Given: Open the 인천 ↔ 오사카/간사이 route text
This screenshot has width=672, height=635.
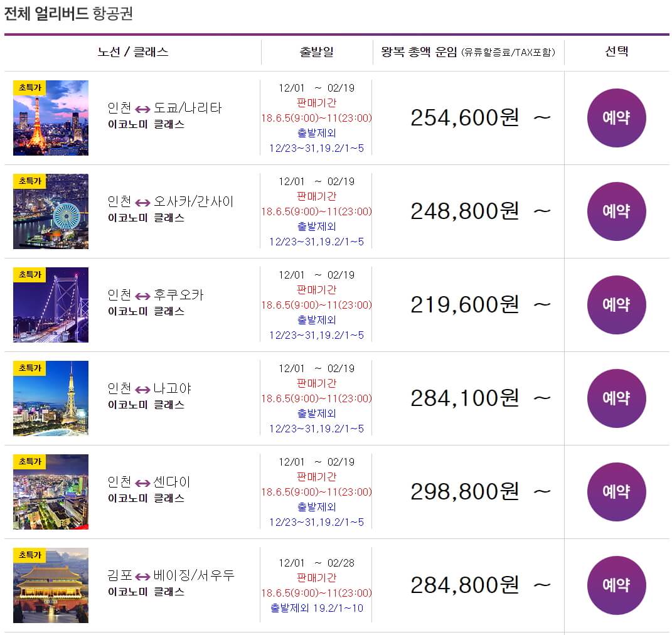Looking at the screenshot, I should pos(170,201).
